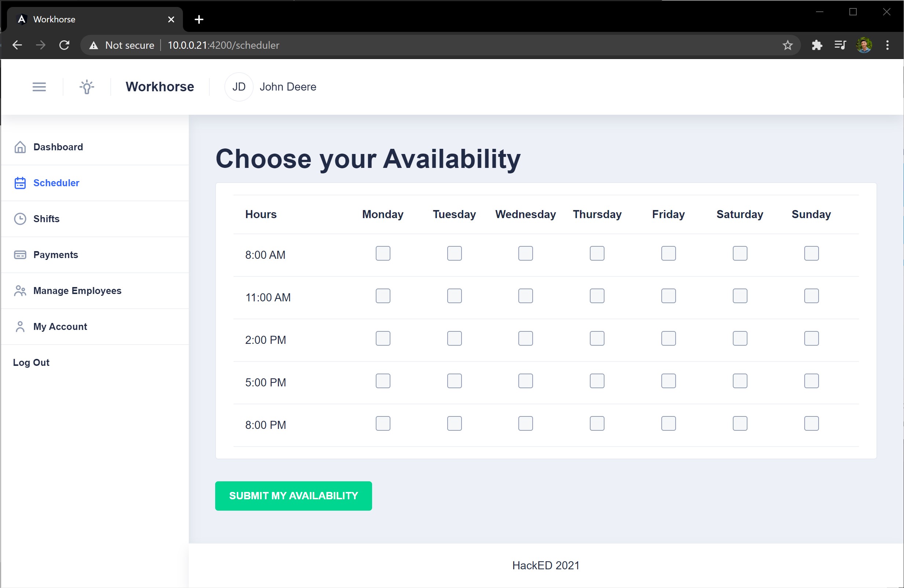Click the browser address bar URL

pyautogui.click(x=223, y=45)
